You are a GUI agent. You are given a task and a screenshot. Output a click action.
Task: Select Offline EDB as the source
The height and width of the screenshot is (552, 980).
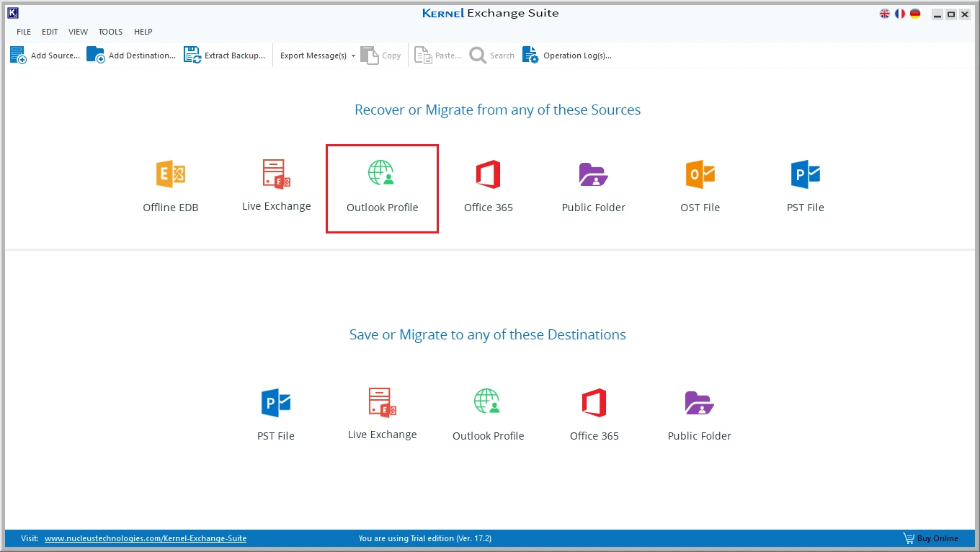coord(171,187)
